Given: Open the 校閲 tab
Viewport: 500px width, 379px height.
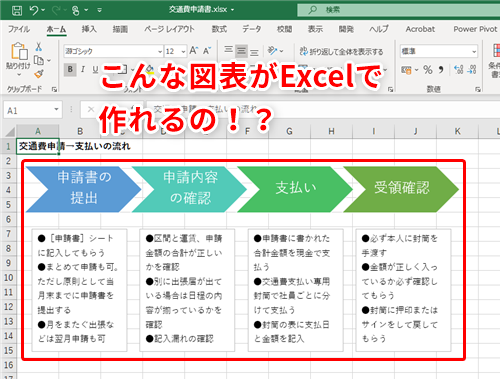Looking at the screenshot, I should pos(284,29).
